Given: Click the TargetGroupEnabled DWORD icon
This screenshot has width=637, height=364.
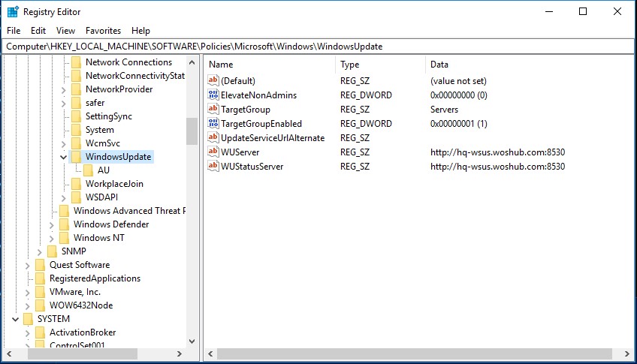Looking at the screenshot, I should 213,124.
